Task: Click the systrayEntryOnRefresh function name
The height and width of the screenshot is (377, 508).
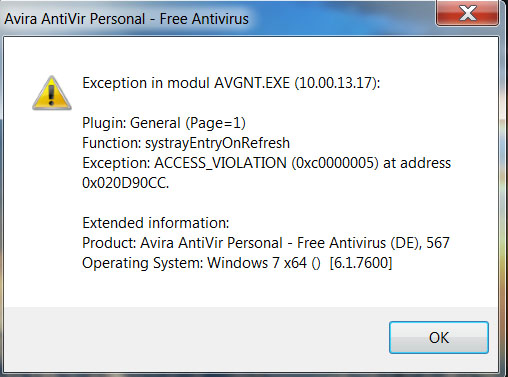Action: 217,143
